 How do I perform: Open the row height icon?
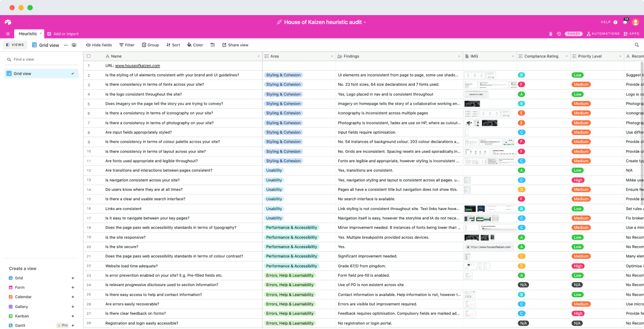(x=212, y=45)
